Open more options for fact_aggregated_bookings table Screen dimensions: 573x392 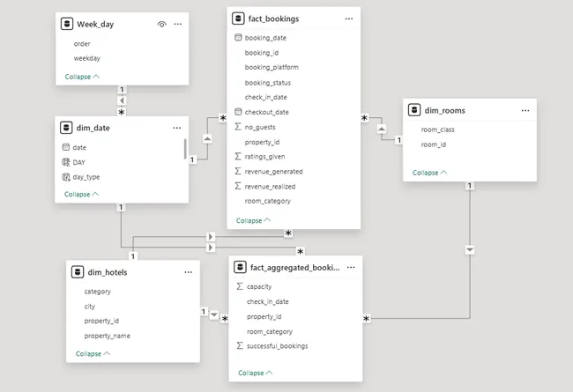tap(351, 268)
